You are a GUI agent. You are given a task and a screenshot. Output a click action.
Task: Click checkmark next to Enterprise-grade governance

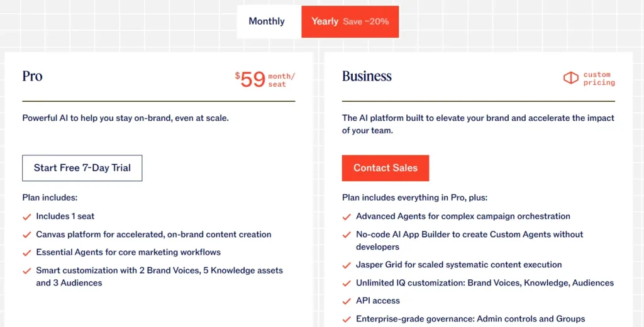pos(347,319)
